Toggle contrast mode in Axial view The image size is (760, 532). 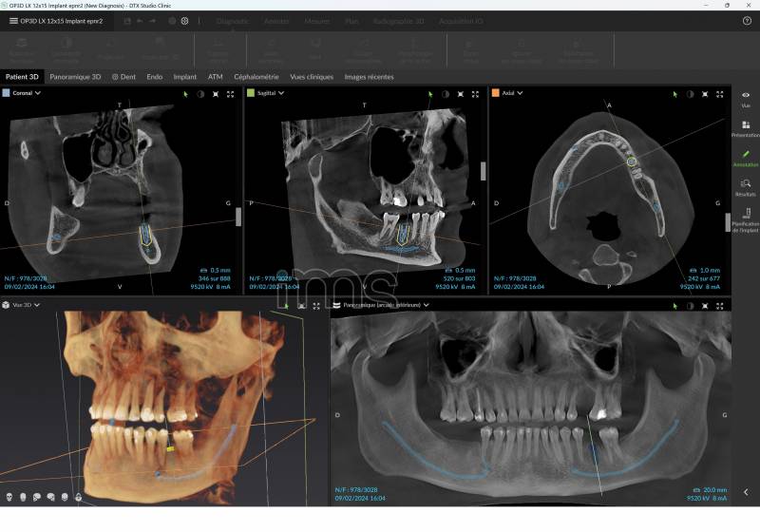(x=689, y=94)
